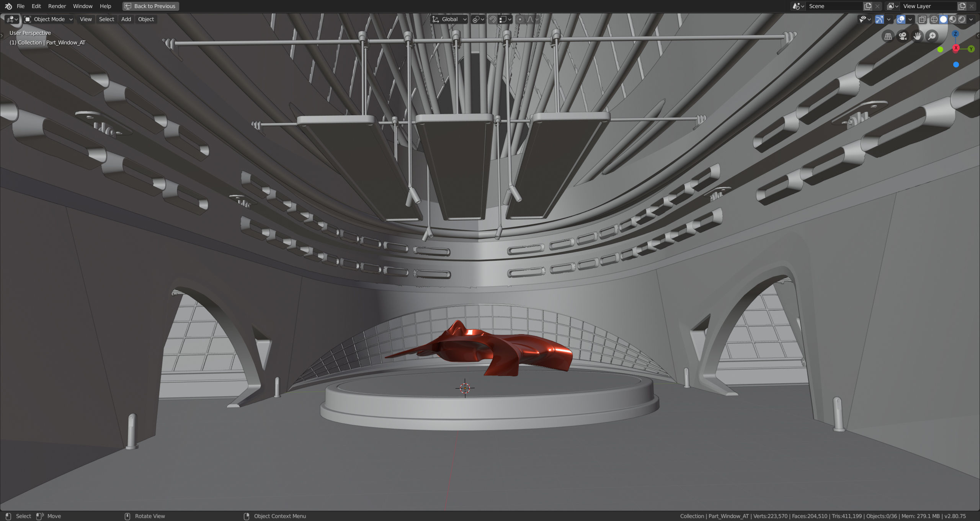Toggle show gizmo button
This screenshot has height=521, width=980.
point(879,19)
